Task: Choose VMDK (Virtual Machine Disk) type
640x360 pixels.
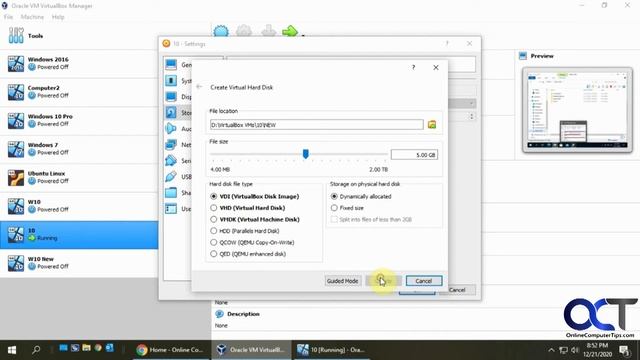Action: [x=213, y=219]
